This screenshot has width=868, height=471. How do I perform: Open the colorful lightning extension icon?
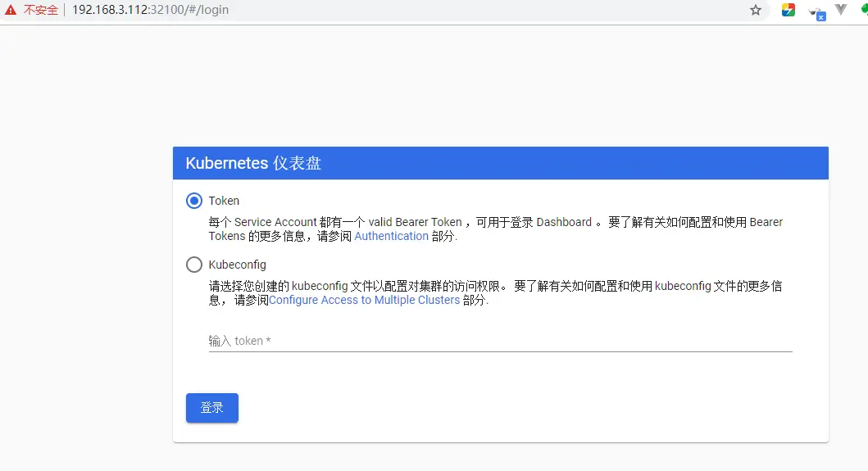(x=788, y=10)
